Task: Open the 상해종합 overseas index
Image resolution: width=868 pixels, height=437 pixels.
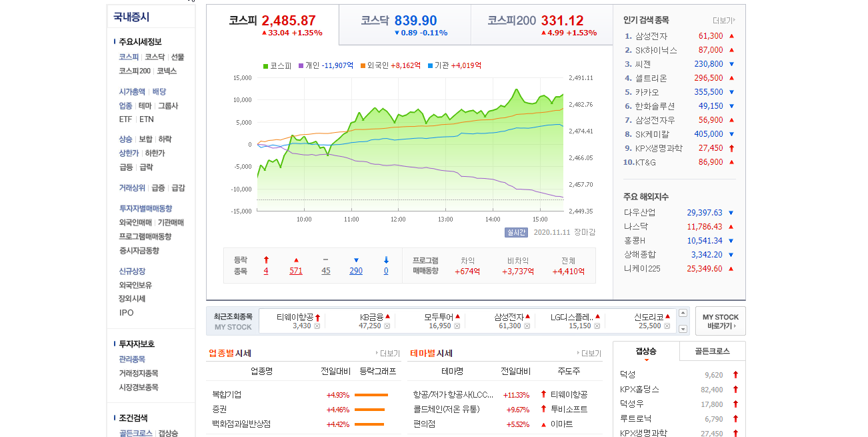Action: pyautogui.click(x=640, y=255)
